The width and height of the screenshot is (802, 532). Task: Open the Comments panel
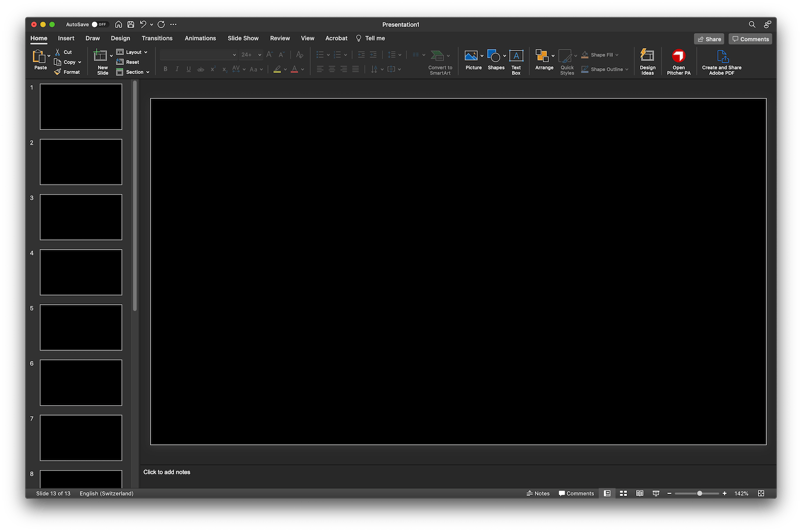750,39
